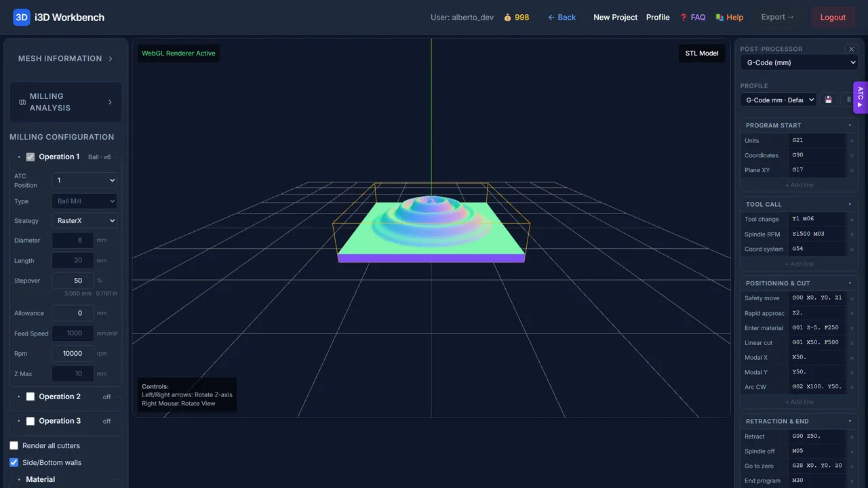Remove the Plane XY line

coord(852,171)
